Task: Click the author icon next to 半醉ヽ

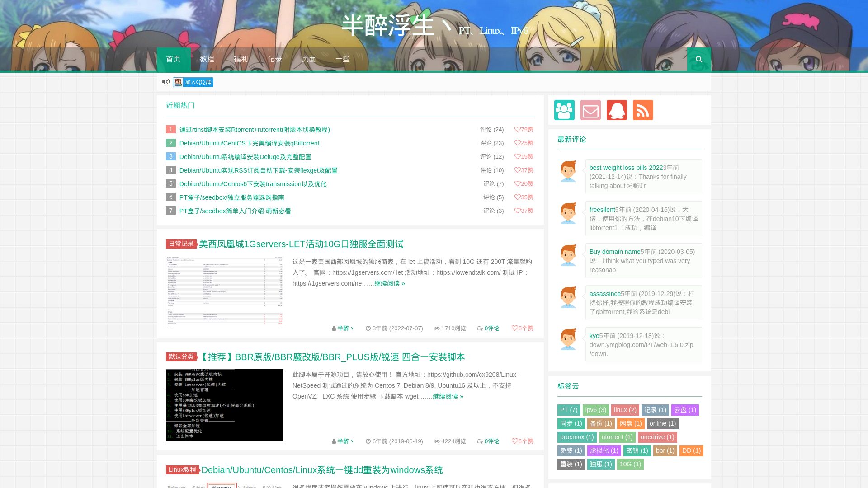Action: click(333, 328)
